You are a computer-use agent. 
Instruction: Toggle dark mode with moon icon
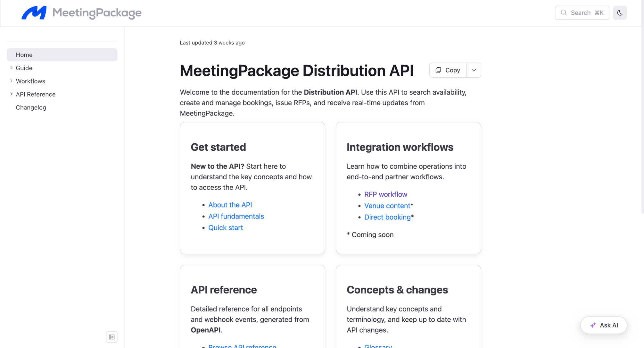click(x=620, y=13)
